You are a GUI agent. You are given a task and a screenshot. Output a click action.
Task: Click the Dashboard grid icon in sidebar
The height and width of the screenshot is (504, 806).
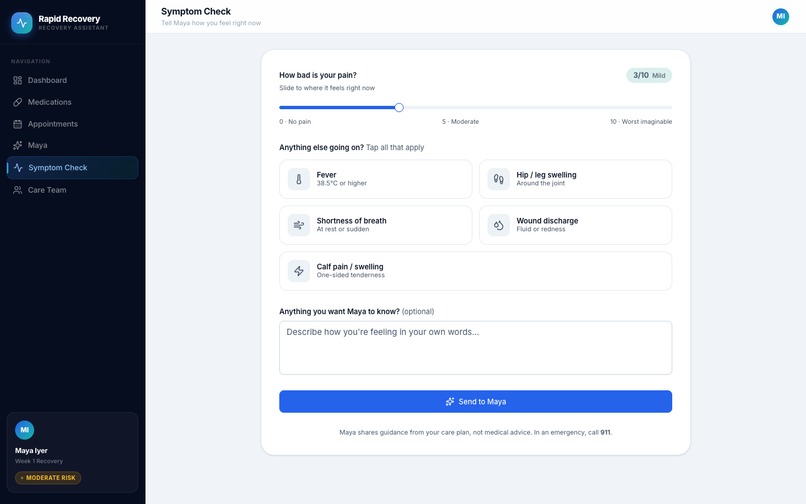click(17, 80)
